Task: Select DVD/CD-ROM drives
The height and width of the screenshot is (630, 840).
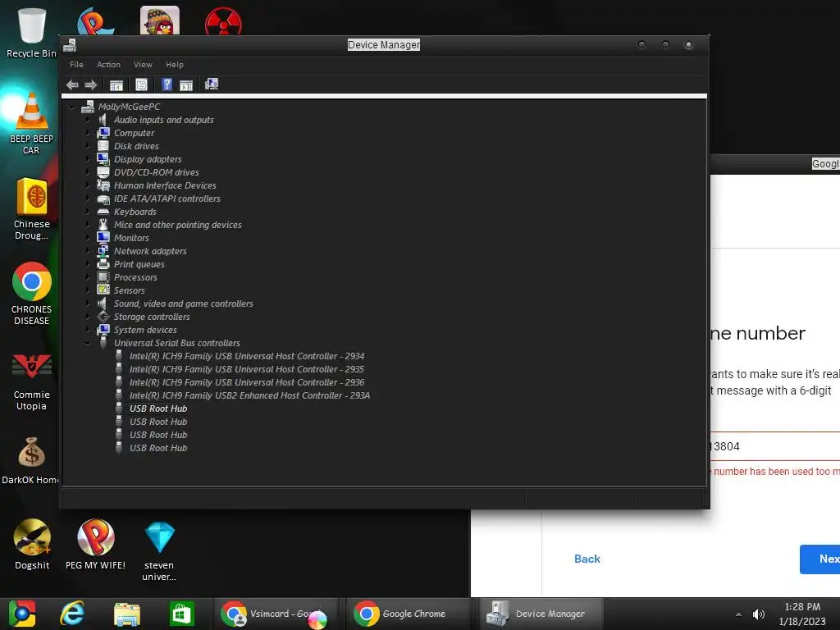Action: coord(157,172)
